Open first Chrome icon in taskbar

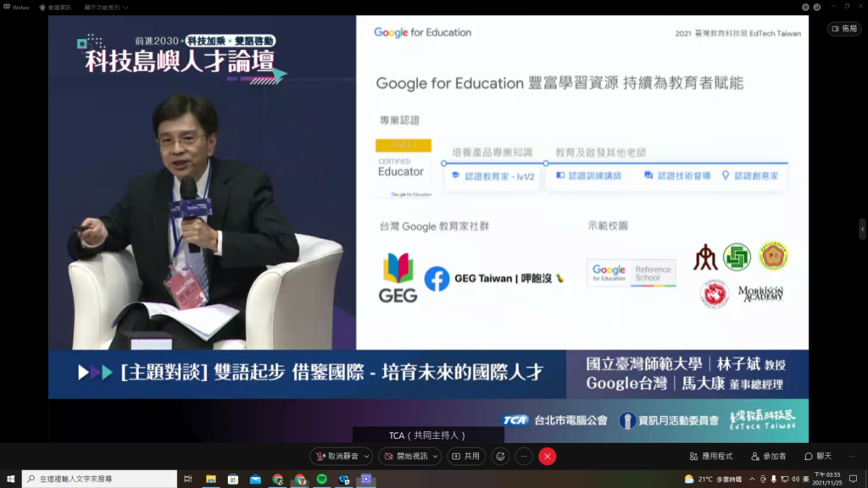click(277, 480)
